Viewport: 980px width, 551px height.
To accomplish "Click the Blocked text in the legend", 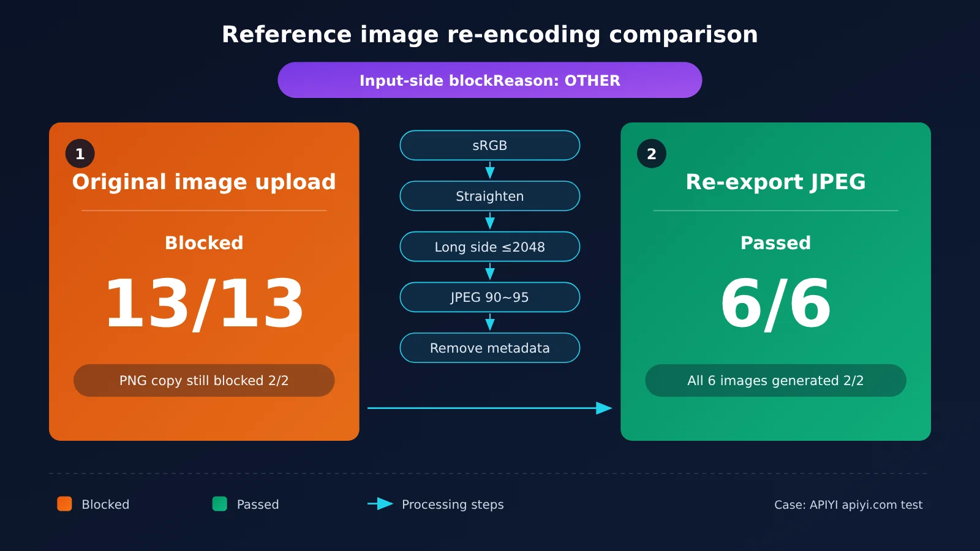I will point(105,504).
